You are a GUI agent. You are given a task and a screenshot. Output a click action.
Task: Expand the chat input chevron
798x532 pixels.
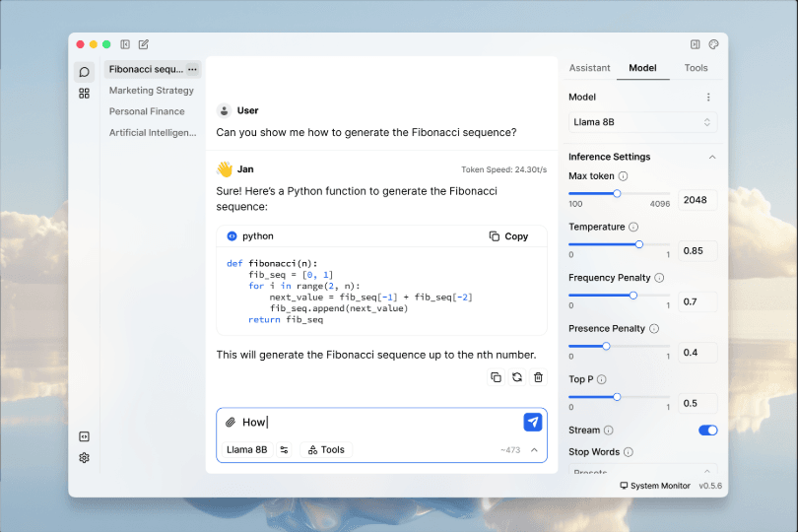534,450
